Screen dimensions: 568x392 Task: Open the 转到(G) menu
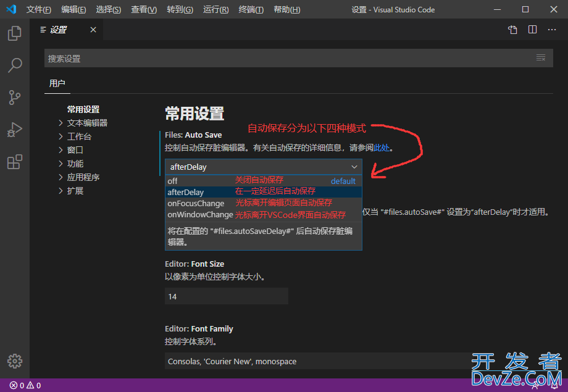pyautogui.click(x=180, y=9)
